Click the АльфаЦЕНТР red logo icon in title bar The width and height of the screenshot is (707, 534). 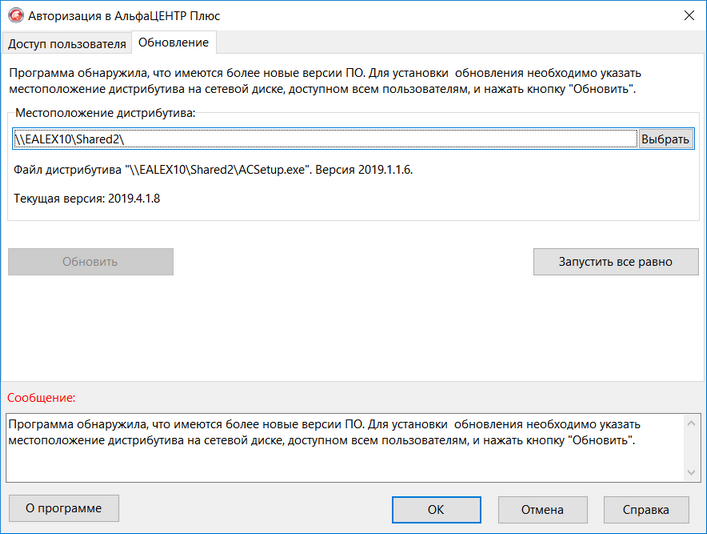[16, 15]
